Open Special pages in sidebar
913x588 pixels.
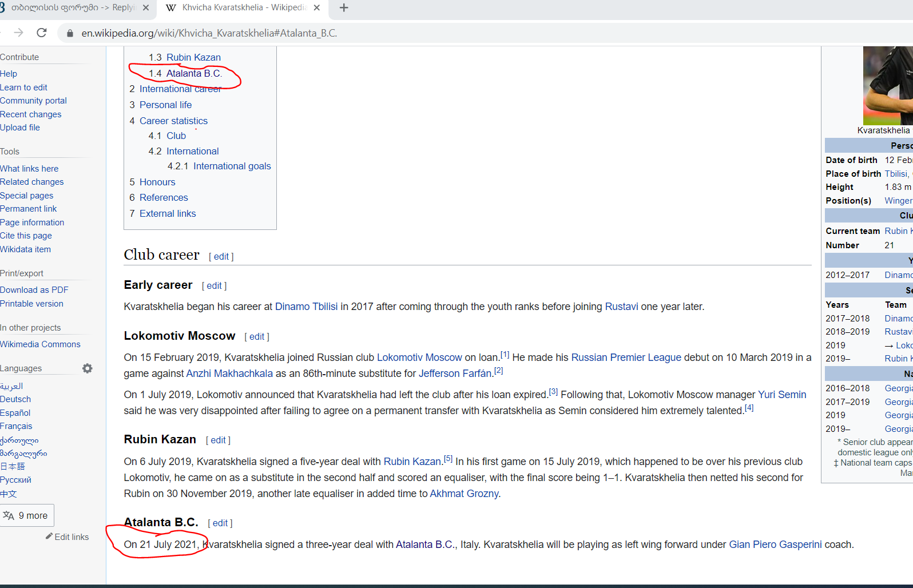click(26, 196)
